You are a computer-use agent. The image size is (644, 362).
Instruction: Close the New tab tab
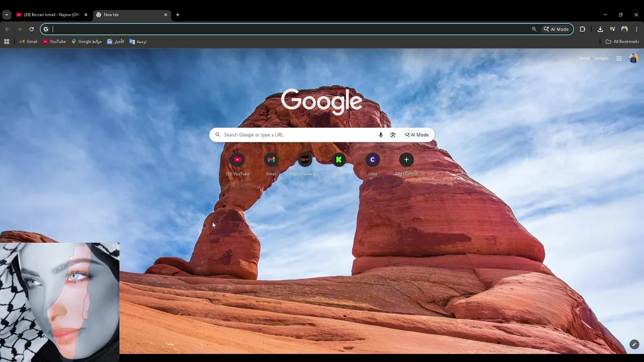pos(166,15)
